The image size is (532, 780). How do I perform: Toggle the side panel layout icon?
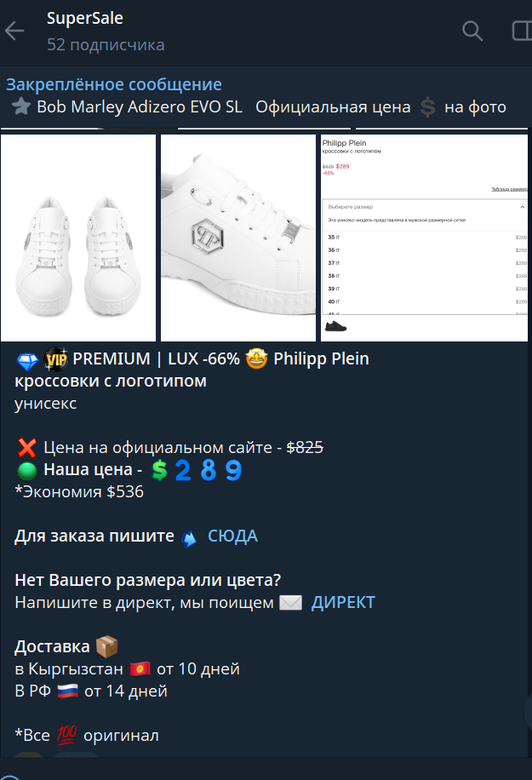coord(522,31)
